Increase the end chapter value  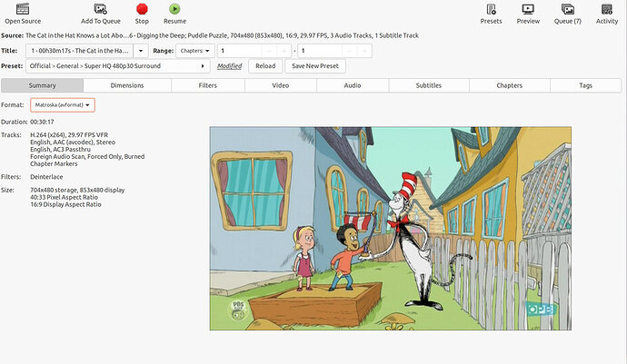364,51
